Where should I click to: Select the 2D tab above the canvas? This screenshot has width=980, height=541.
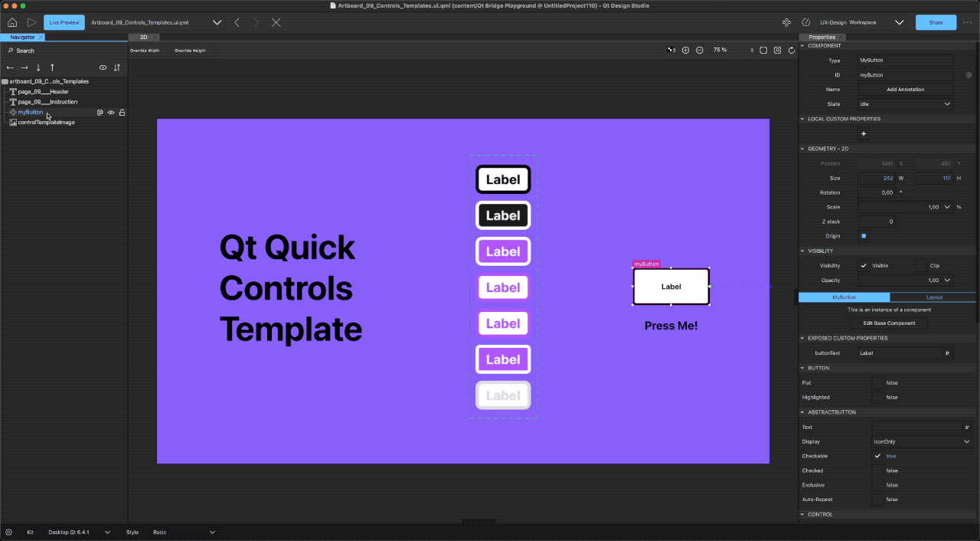point(142,37)
